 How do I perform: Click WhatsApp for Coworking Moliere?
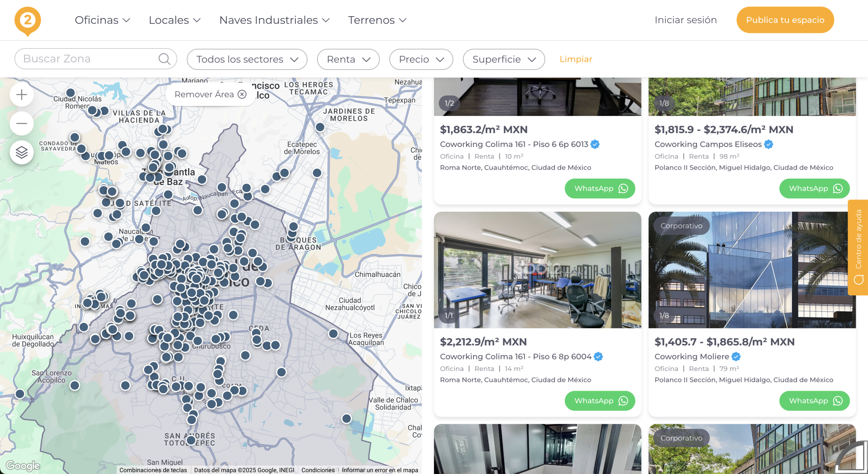(814, 401)
